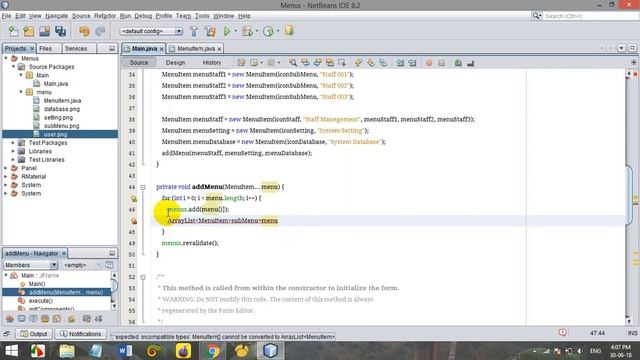Collapse the addMenu method fold at line 44
Viewport: 640px width, 360px height.
coord(143,187)
